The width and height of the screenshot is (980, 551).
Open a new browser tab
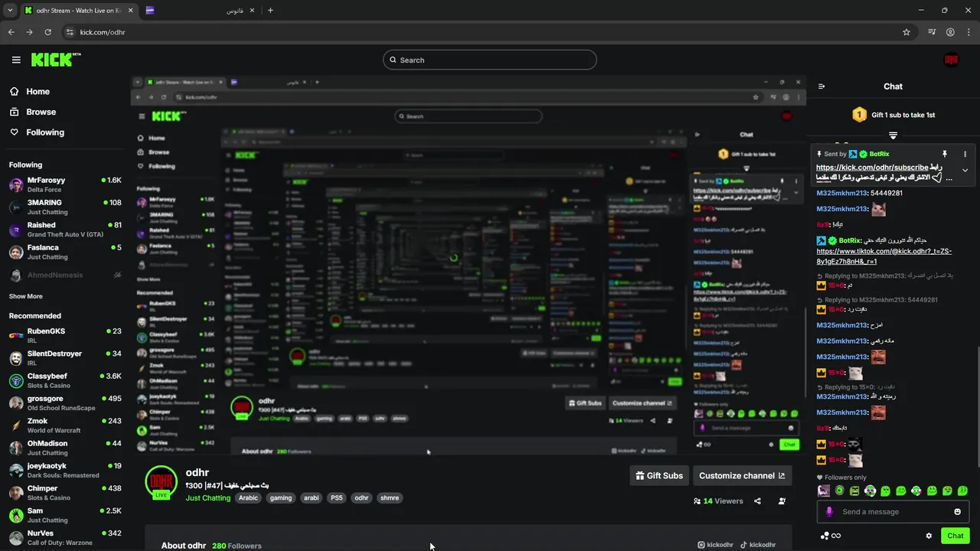pyautogui.click(x=270, y=10)
